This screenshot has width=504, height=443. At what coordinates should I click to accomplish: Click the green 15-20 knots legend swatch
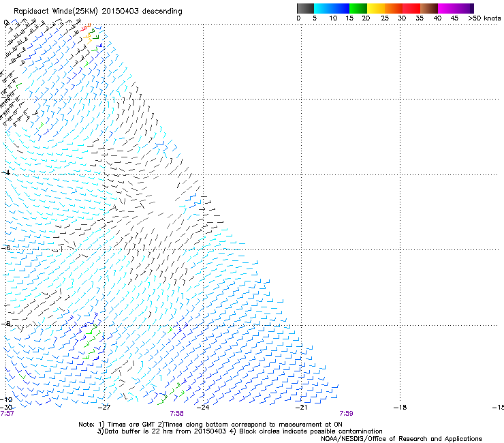(x=358, y=8)
